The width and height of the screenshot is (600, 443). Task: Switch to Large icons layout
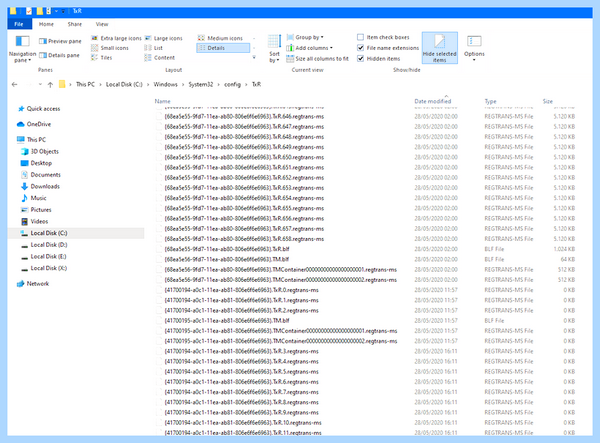pos(164,38)
